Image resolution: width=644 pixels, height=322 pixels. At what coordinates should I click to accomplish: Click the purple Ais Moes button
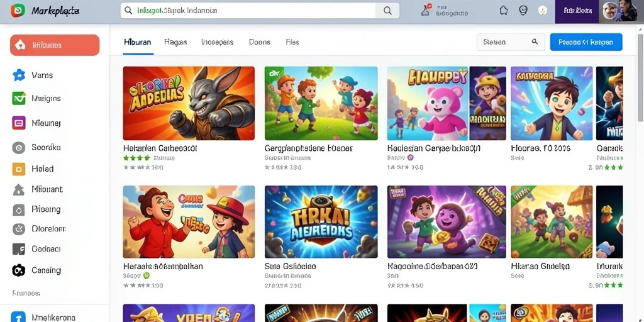(577, 11)
